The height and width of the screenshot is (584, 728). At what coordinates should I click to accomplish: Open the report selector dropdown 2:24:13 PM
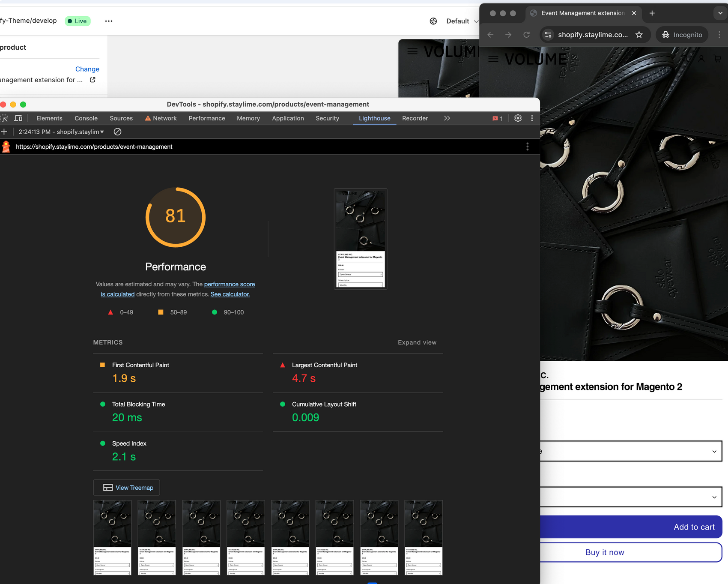tap(61, 132)
